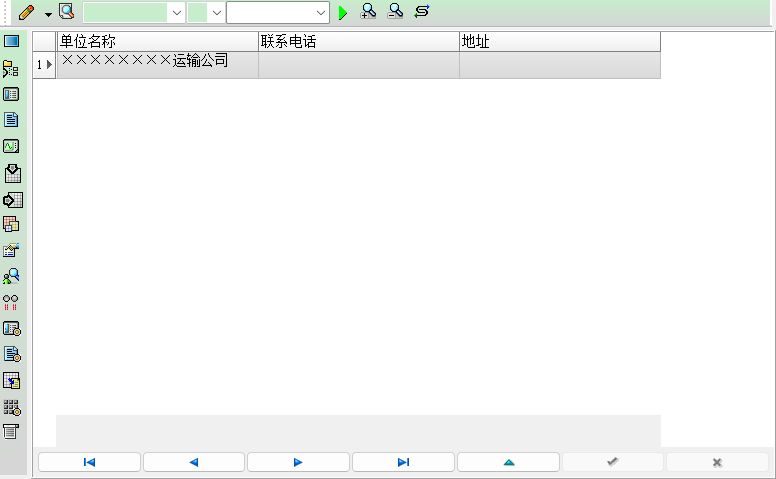Click the blue document page sidebar icon
Screen dimensions: 776x479
[11, 120]
